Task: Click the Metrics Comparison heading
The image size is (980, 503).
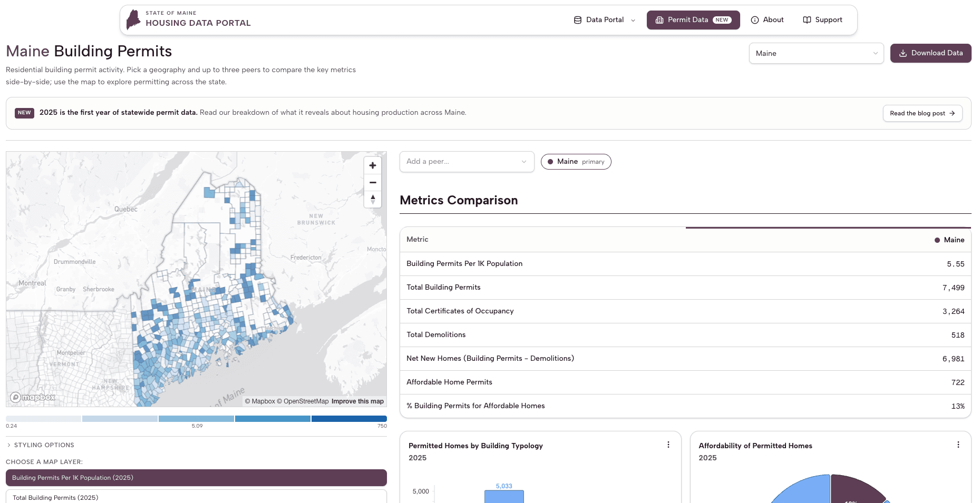Action: tap(459, 200)
